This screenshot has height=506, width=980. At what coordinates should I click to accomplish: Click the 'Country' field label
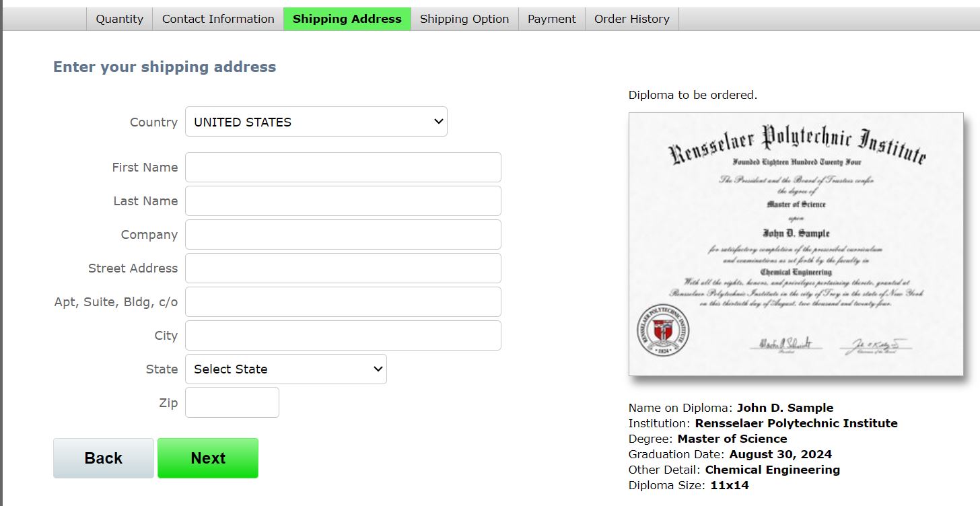pos(153,122)
